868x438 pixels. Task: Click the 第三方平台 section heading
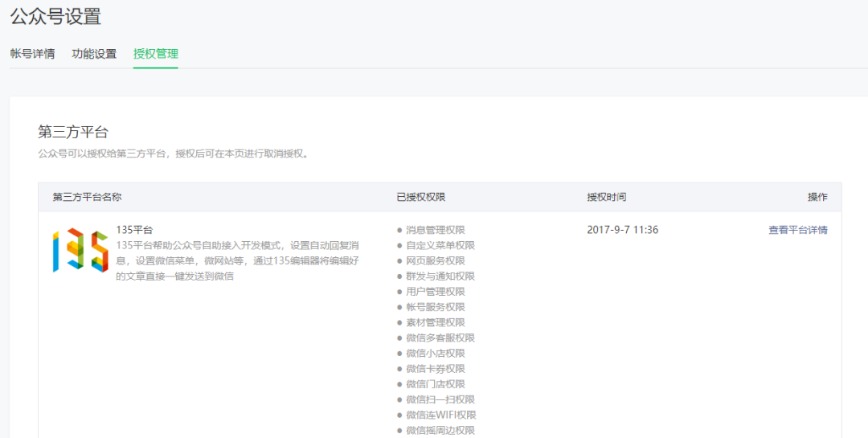(72, 132)
